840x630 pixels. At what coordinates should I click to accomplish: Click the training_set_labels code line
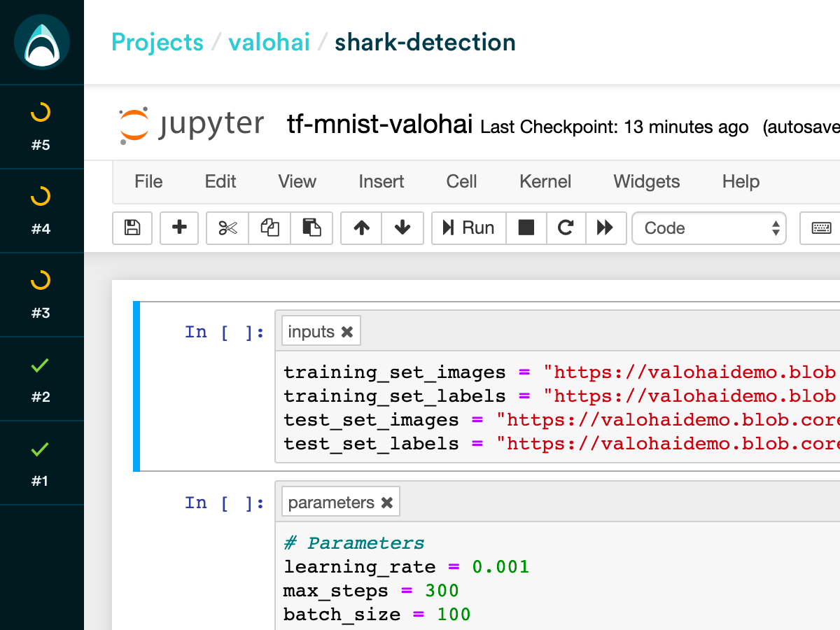559,396
